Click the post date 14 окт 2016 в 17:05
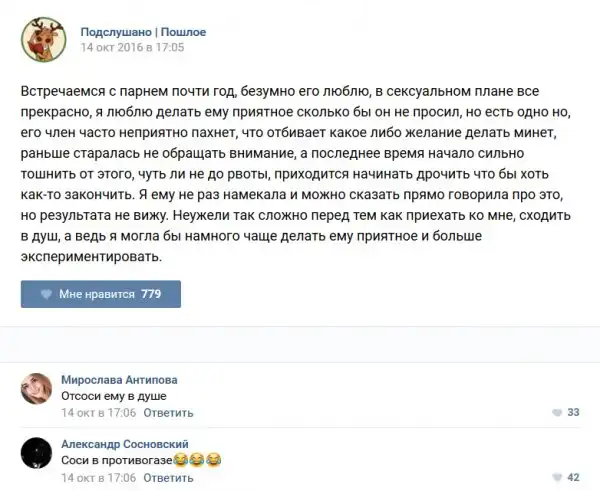The height and width of the screenshot is (491, 600). tap(132, 47)
